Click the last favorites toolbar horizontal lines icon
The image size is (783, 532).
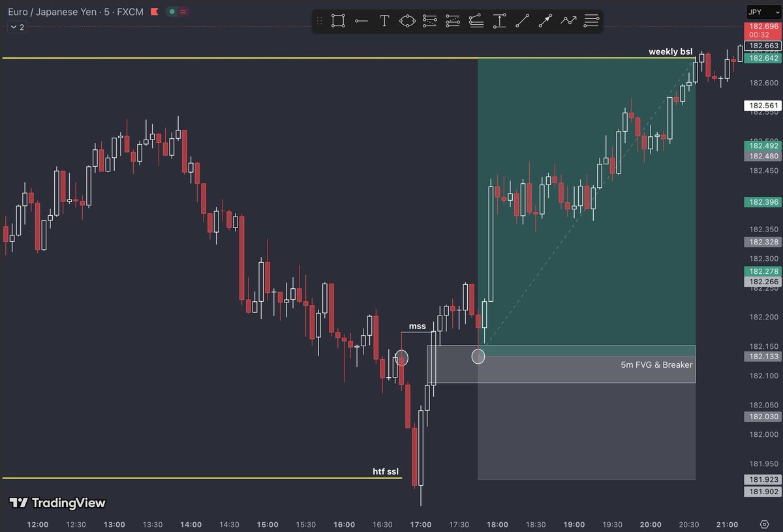tap(591, 21)
